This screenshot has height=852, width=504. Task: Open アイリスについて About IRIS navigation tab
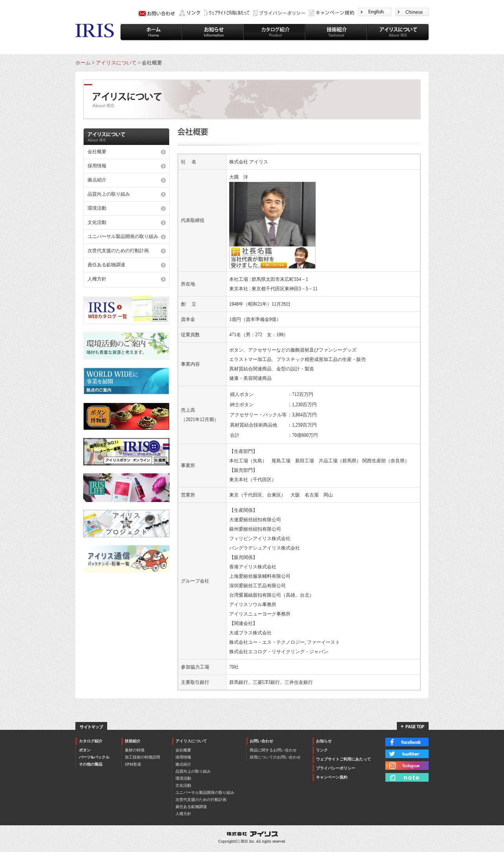[x=398, y=32]
